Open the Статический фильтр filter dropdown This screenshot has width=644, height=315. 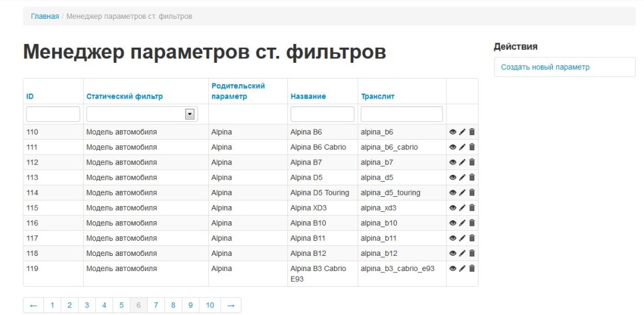tap(142, 114)
